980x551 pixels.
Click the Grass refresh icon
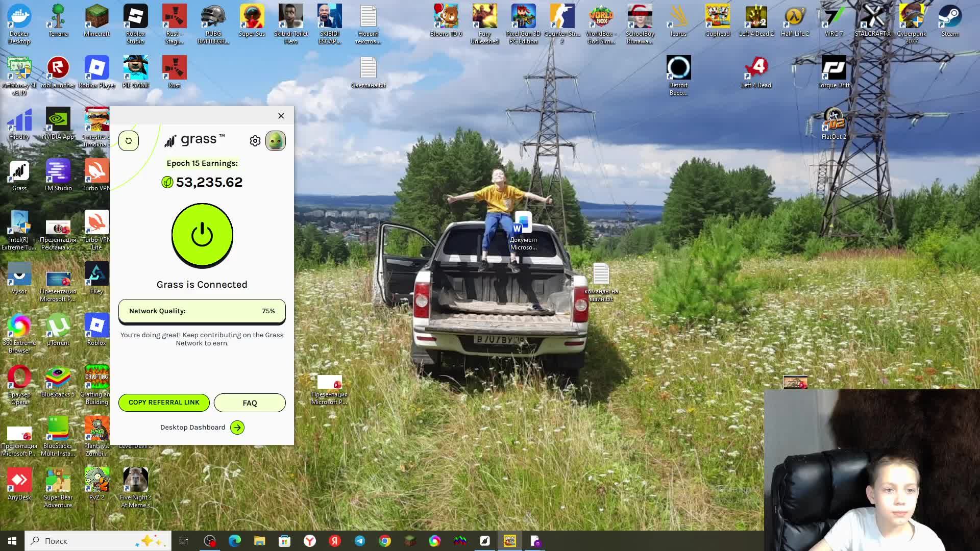click(129, 141)
